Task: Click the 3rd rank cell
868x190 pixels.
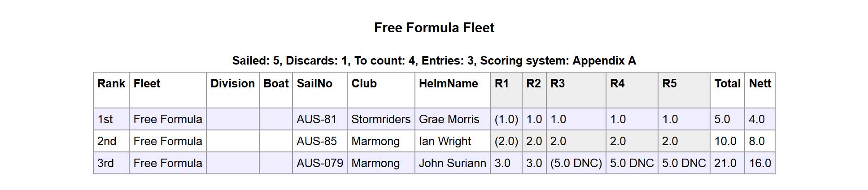Action: [x=105, y=164]
